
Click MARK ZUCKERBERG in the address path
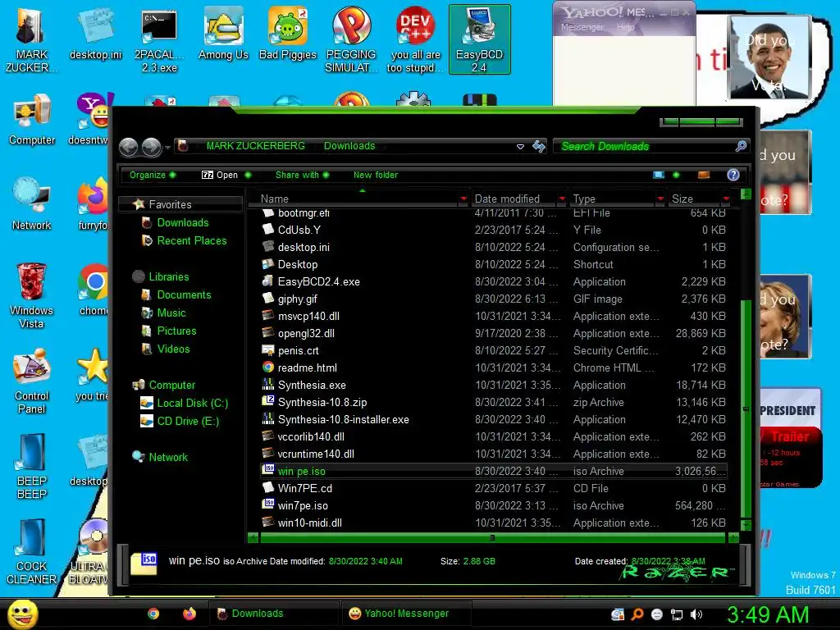[x=256, y=146]
